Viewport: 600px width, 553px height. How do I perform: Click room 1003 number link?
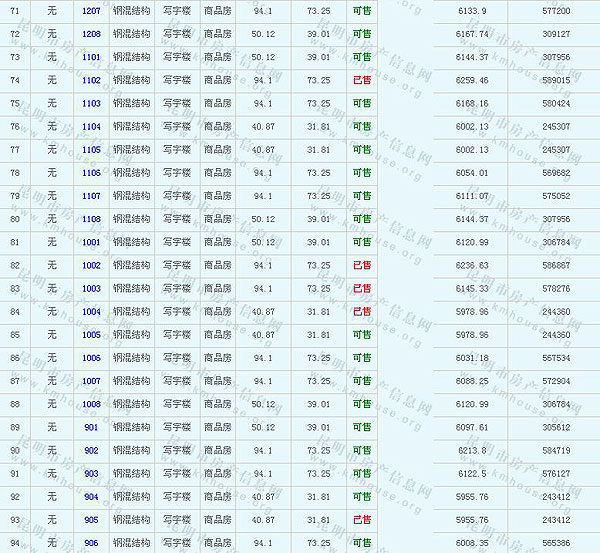91,288
